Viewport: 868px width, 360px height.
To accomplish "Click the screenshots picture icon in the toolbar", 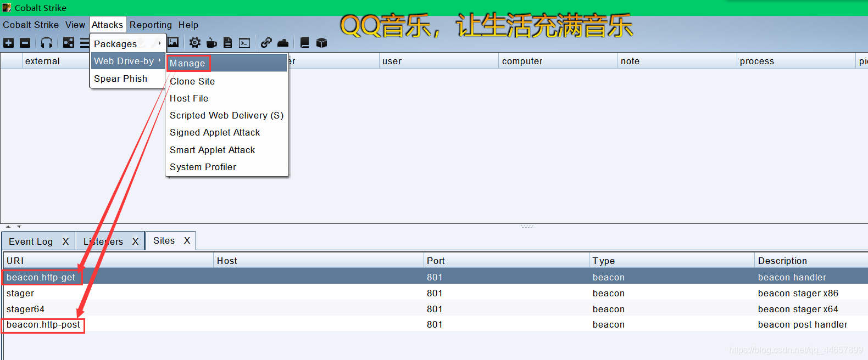I will click(x=173, y=43).
